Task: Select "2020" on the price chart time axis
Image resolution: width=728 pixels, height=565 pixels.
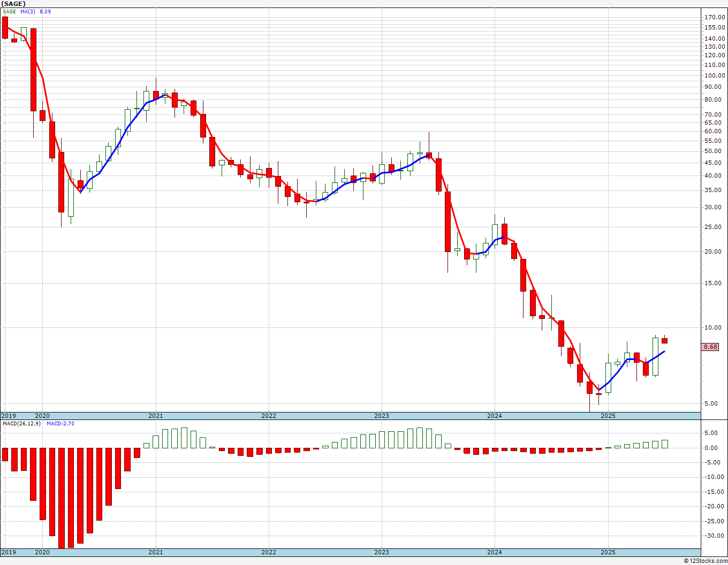Action: [42, 416]
